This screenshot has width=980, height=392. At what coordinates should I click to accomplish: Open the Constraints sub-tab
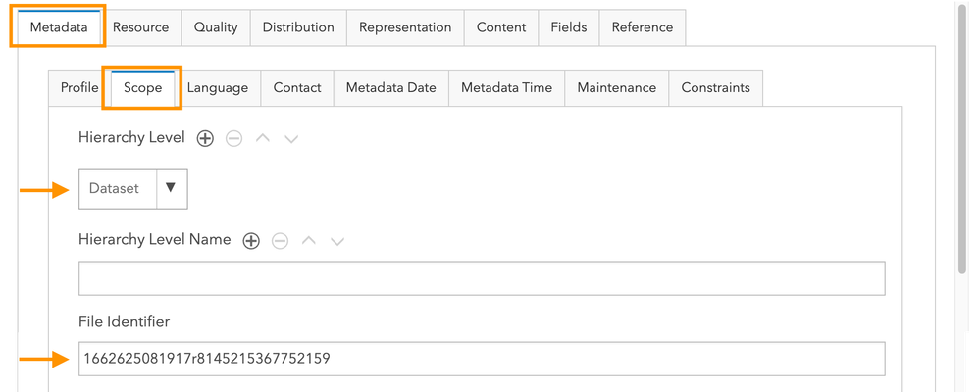pos(716,87)
